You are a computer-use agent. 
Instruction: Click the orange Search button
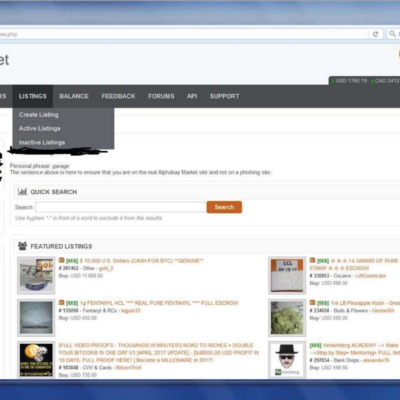[224, 207]
